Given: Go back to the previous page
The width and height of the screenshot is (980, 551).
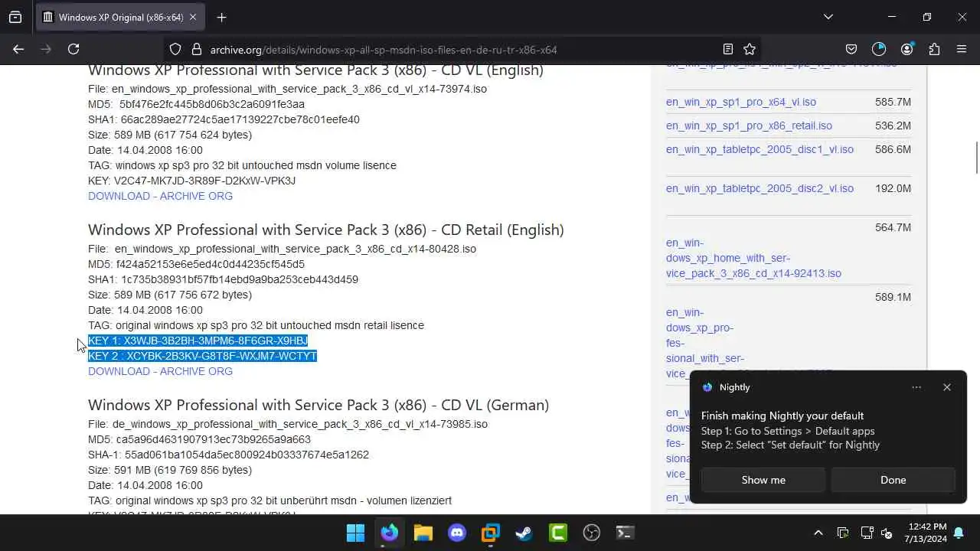Looking at the screenshot, I should pos(18,49).
